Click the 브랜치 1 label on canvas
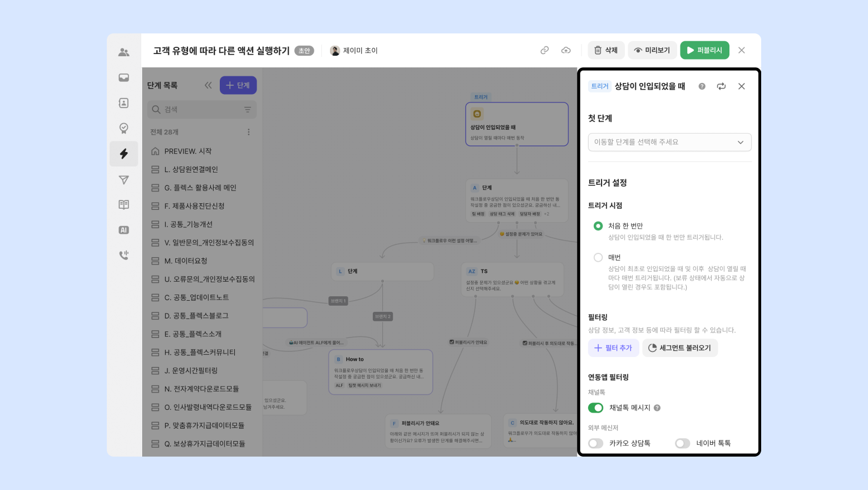Screen dimensions: 868x490 click(x=338, y=301)
